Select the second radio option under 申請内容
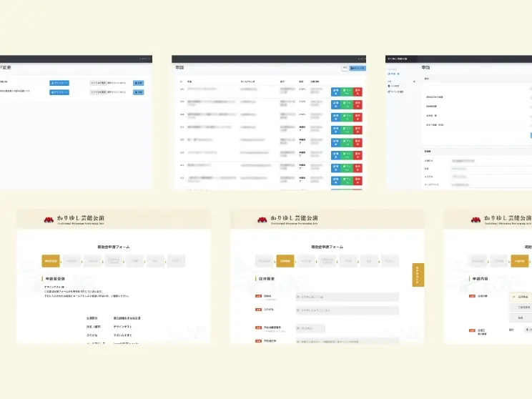The height and width of the screenshot is (399, 532). point(521,307)
